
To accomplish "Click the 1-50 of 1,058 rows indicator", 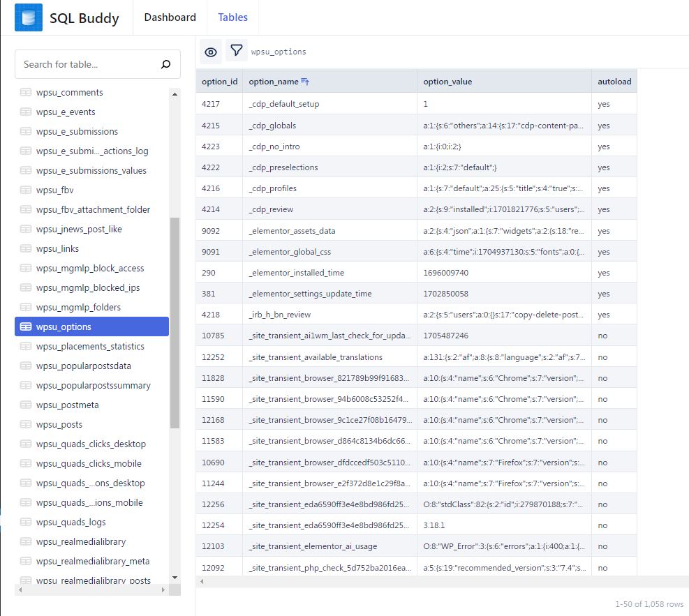I will click(649, 604).
